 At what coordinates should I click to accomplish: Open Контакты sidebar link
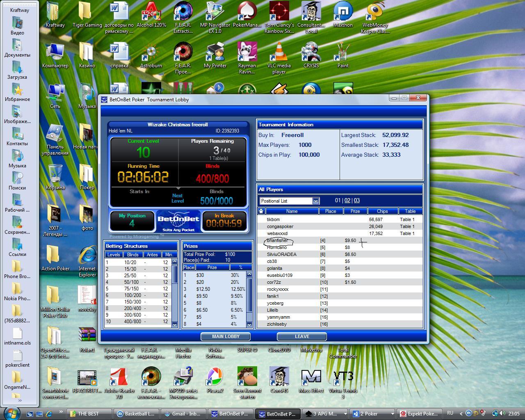coord(17,137)
